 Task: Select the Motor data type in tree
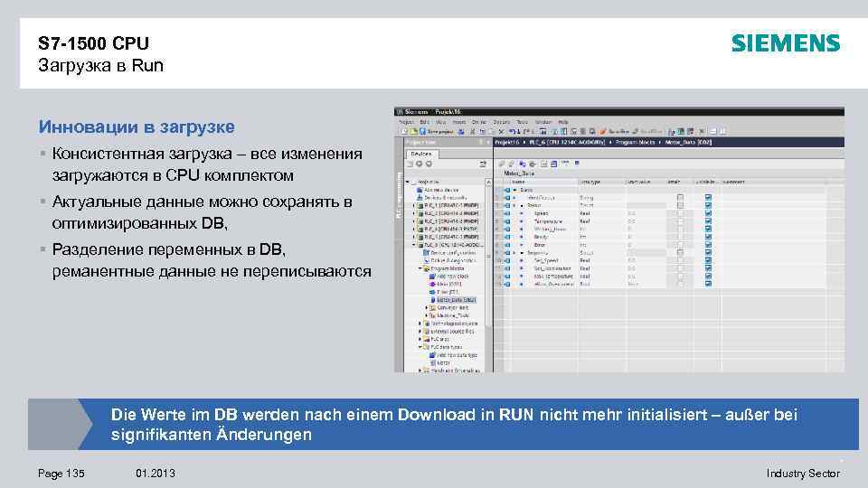click(x=443, y=363)
